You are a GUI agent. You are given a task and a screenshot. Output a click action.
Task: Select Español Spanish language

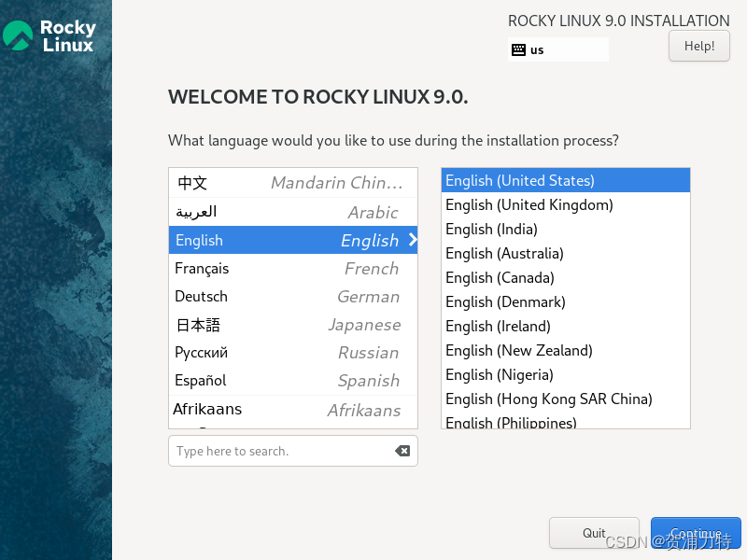click(x=293, y=381)
